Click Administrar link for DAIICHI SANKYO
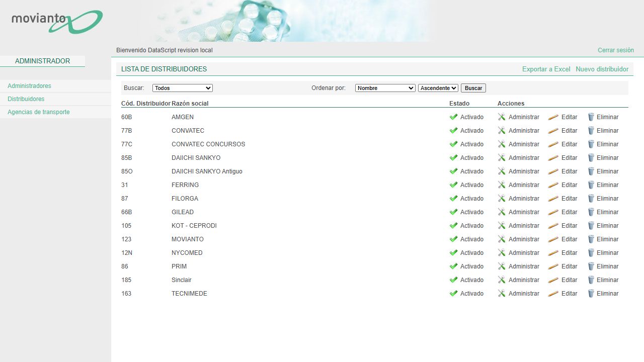This screenshot has height=362, width=644. [524, 158]
